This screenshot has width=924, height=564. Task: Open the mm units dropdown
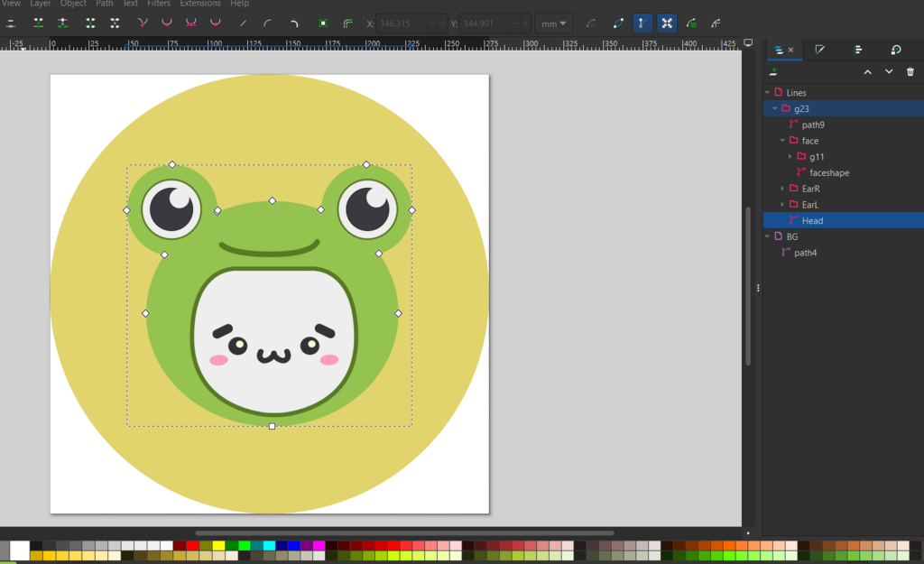(x=554, y=23)
